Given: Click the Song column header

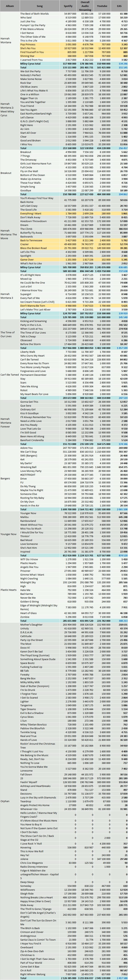Looking at the screenshot, I should coord(40,6).
